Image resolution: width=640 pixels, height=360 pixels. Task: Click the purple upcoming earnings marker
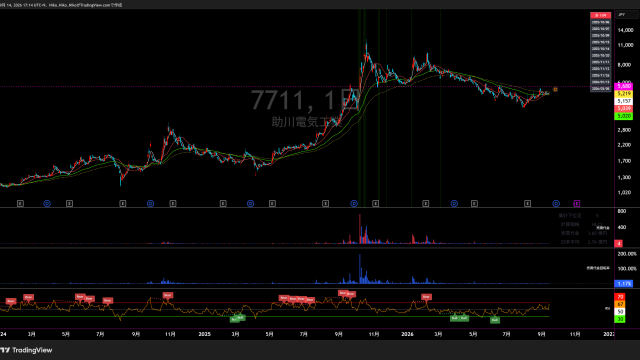(576, 203)
